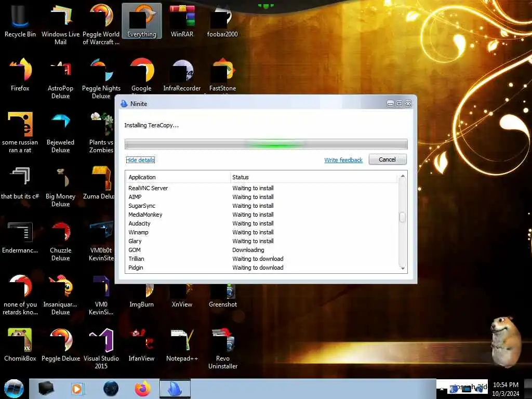Click Hide details link in Ninite
Image resolution: width=532 pixels, height=399 pixels.
point(140,160)
